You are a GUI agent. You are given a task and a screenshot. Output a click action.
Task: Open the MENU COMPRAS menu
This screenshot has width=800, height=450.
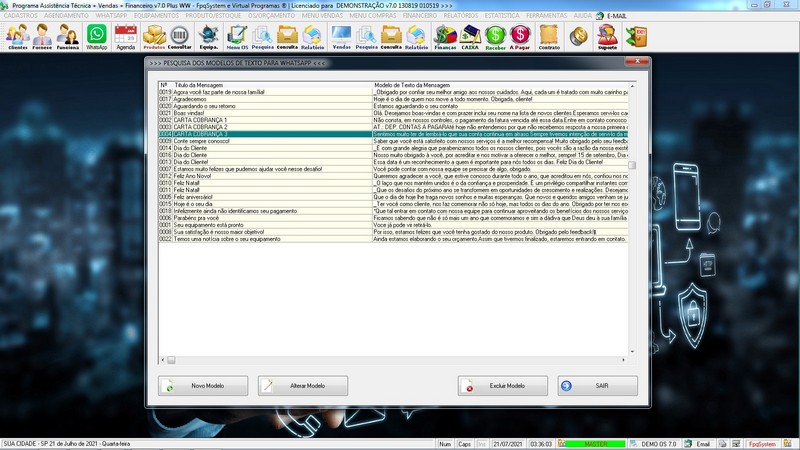click(372, 16)
